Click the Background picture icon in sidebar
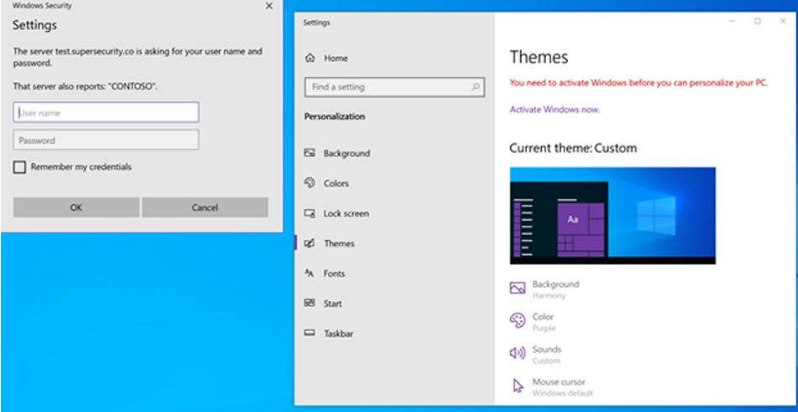Viewport: 798px width, 412px height. tap(310, 153)
